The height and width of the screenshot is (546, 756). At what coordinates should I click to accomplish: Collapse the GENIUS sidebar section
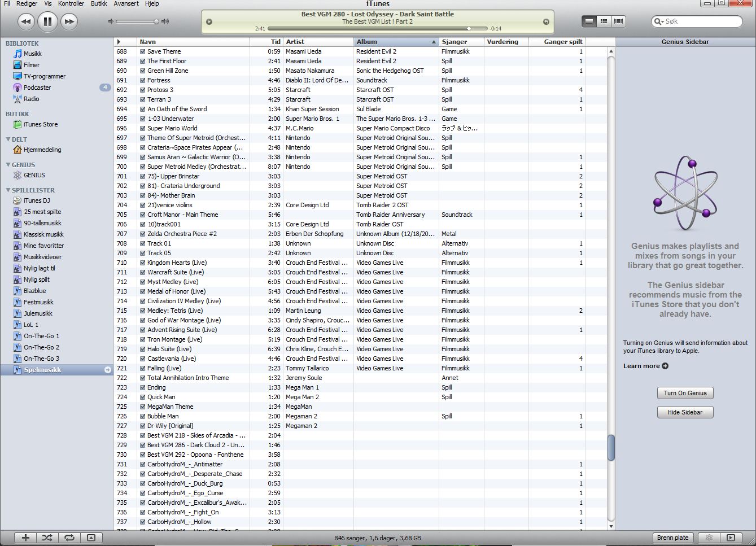pyautogui.click(x=8, y=164)
